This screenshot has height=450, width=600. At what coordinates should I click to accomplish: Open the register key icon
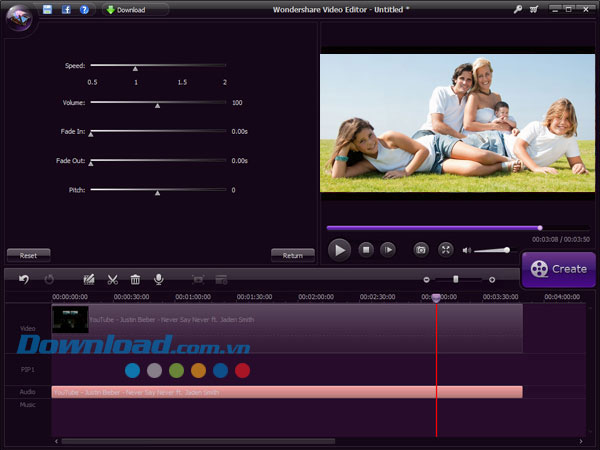[517, 9]
